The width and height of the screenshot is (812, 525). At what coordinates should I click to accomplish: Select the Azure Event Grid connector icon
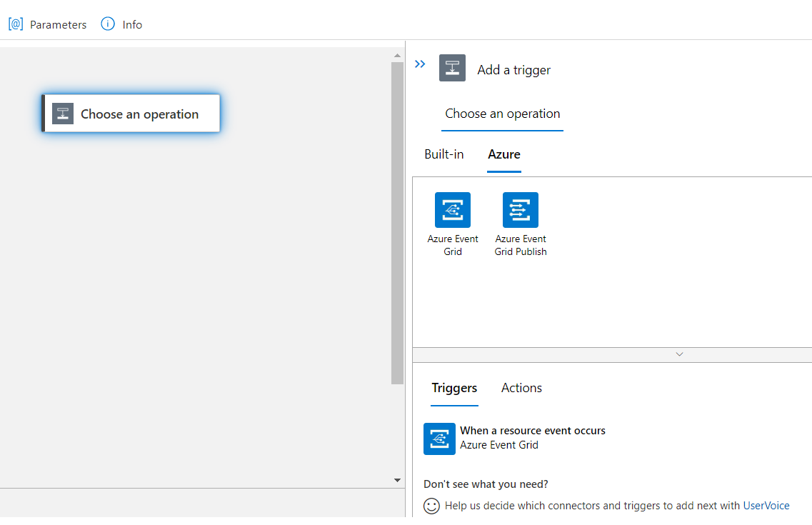453,210
